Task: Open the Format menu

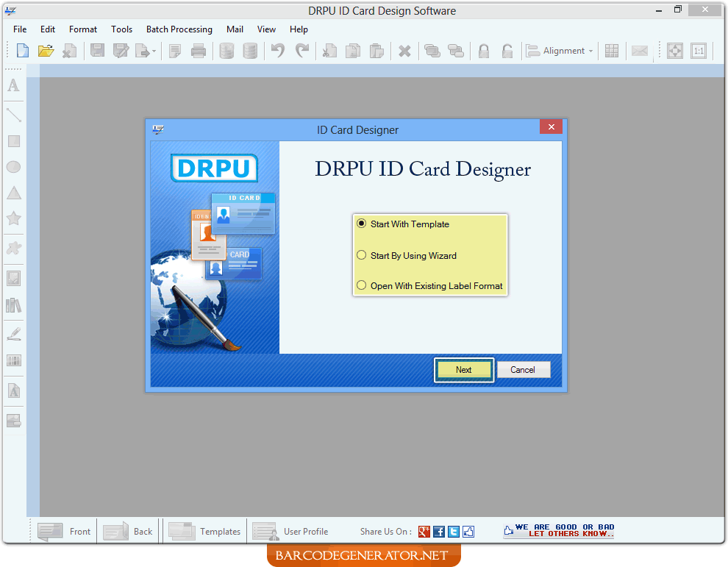Action: [83, 29]
